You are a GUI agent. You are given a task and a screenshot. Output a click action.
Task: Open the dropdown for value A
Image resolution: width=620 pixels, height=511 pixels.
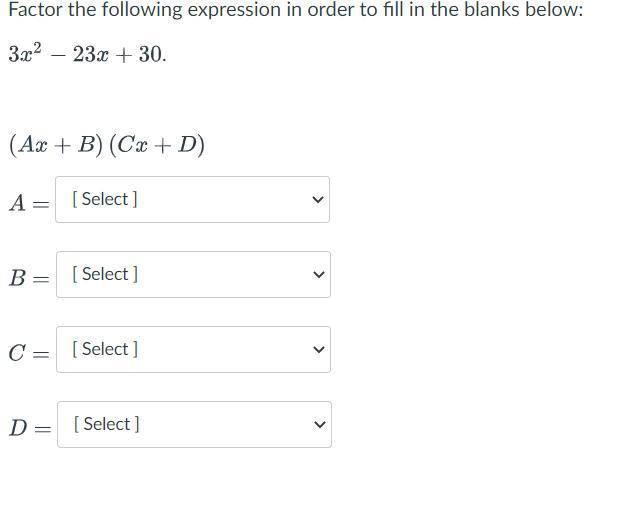192,200
